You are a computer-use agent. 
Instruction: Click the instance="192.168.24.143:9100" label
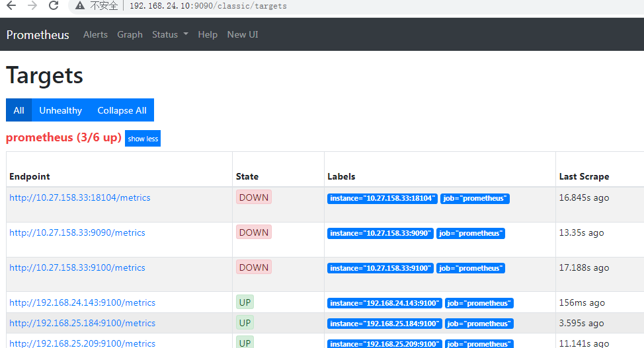(385, 303)
